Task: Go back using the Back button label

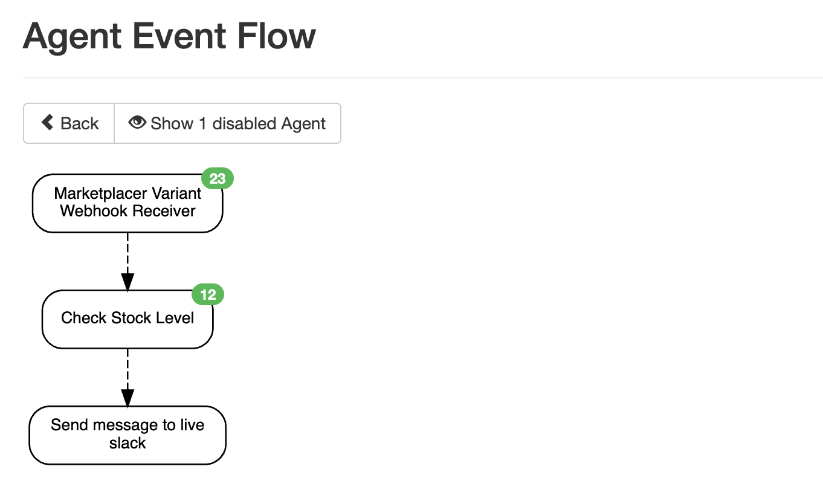Action: 79,124
